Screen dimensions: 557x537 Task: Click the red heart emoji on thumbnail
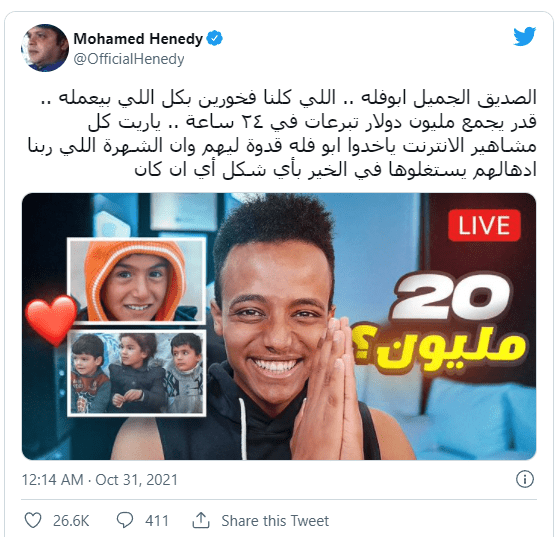52,320
